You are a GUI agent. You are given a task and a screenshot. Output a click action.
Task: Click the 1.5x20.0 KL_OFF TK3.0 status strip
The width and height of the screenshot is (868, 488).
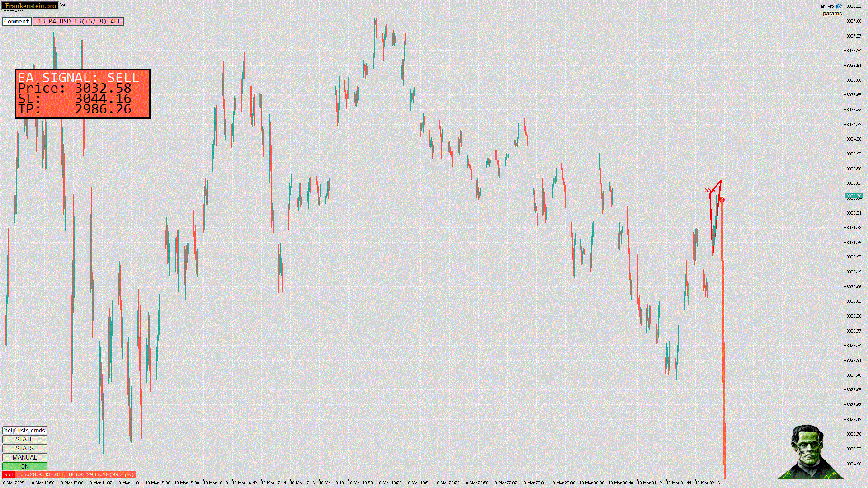(75, 474)
